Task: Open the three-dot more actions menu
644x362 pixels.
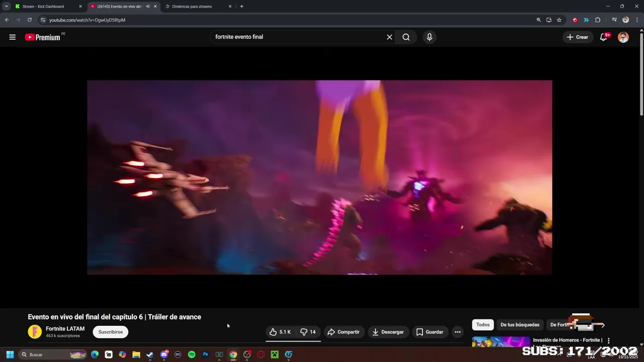Action: coord(457,332)
